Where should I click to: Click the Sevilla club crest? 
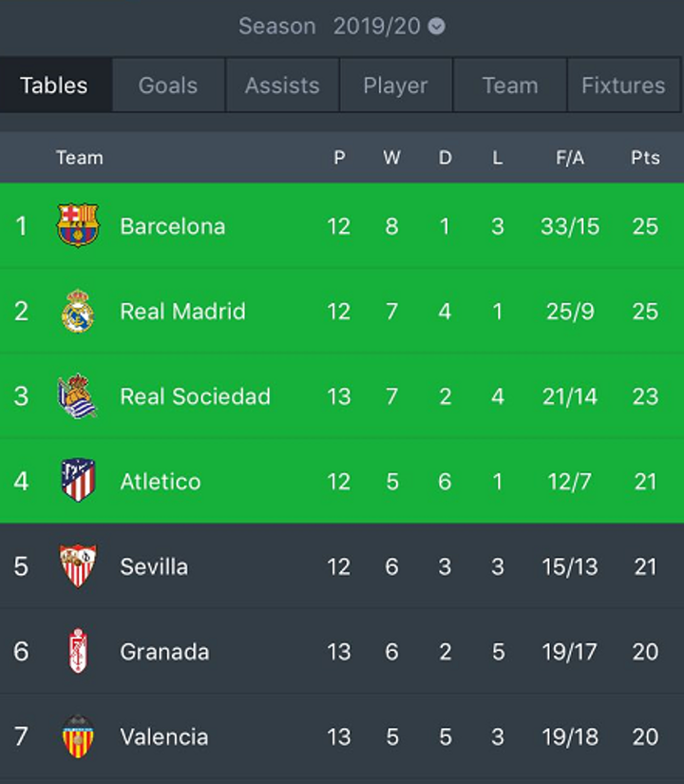point(78,565)
